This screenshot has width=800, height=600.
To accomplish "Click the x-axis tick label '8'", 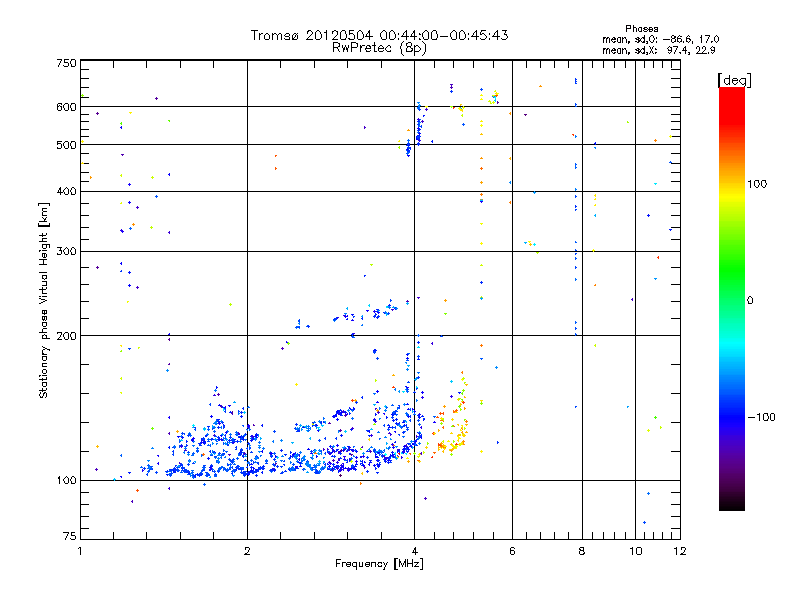I will coord(582,551).
